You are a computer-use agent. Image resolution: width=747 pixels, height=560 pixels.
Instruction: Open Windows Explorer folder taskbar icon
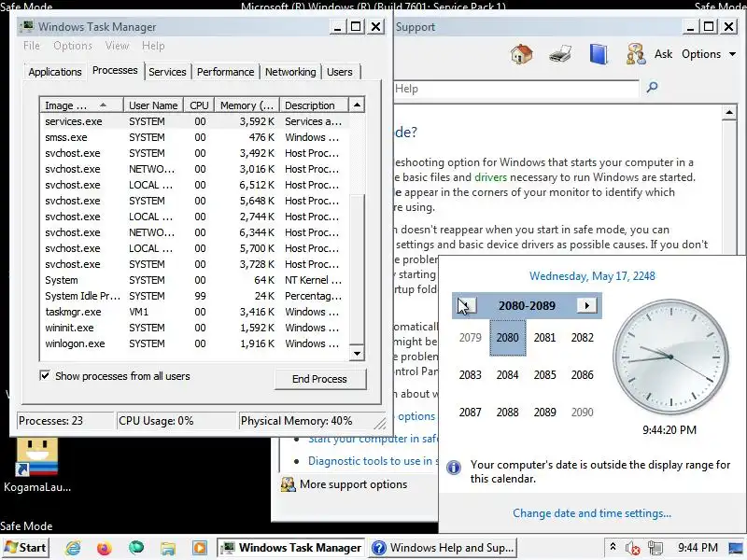pyautogui.click(x=168, y=548)
